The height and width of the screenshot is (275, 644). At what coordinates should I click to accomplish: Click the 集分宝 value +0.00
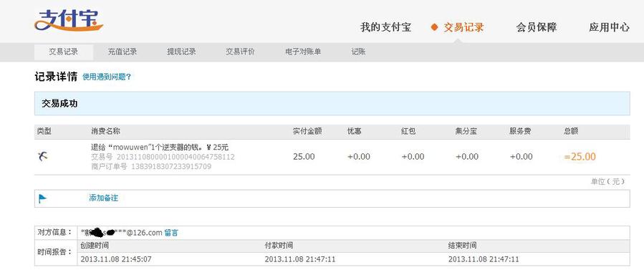click(467, 157)
